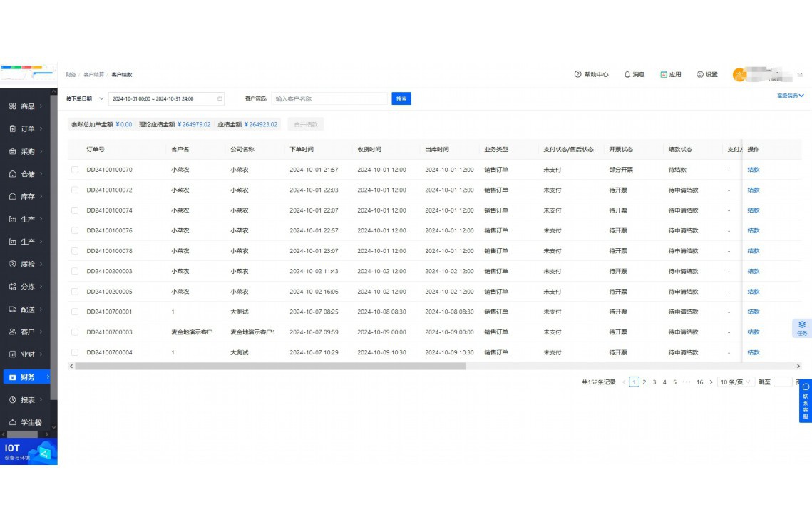The width and height of the screenshot is (812, 527).
Task: Open 设置 gear settings
Action: 700,74
